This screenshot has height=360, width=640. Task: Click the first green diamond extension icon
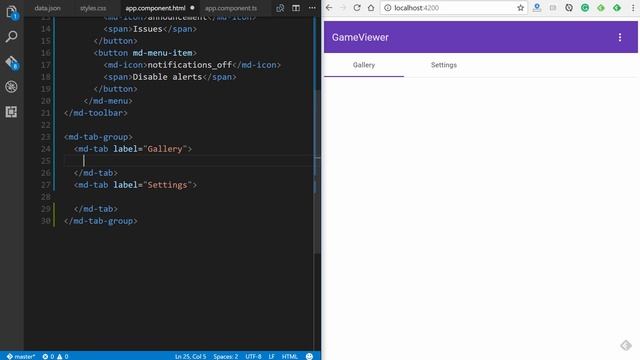tap(601, 8)
